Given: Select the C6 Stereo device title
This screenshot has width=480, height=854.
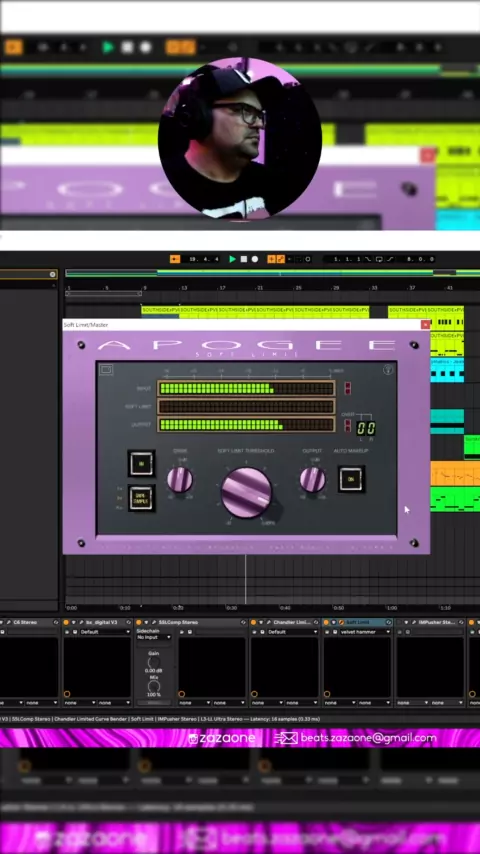Looking at the screenshot, I should coord(25,622).
